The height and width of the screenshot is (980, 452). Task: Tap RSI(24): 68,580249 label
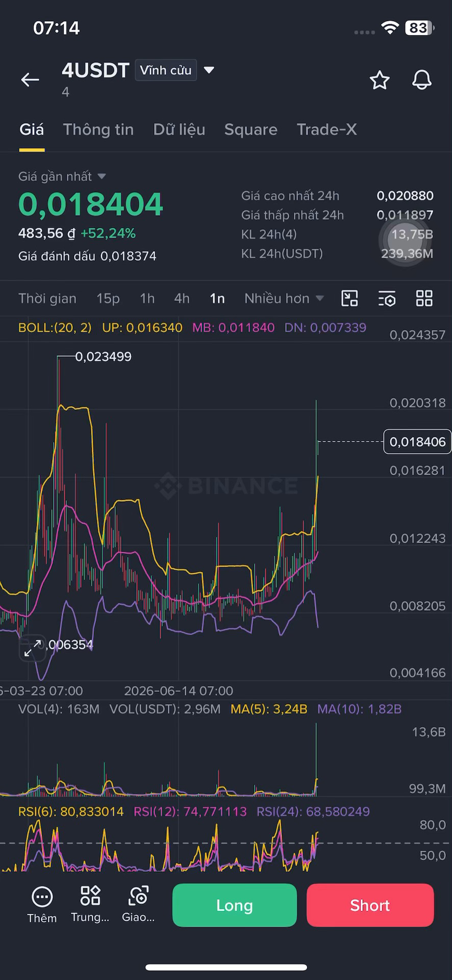pos(313,812)
